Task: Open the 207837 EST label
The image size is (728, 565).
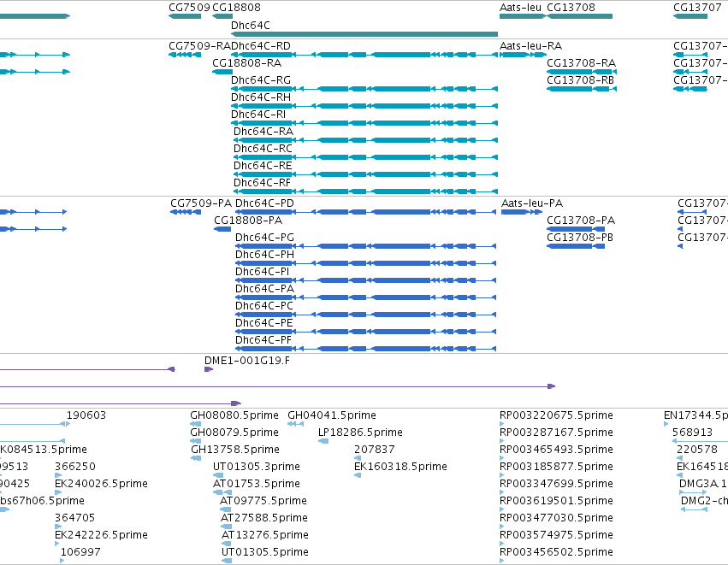Action: (375, 450)
